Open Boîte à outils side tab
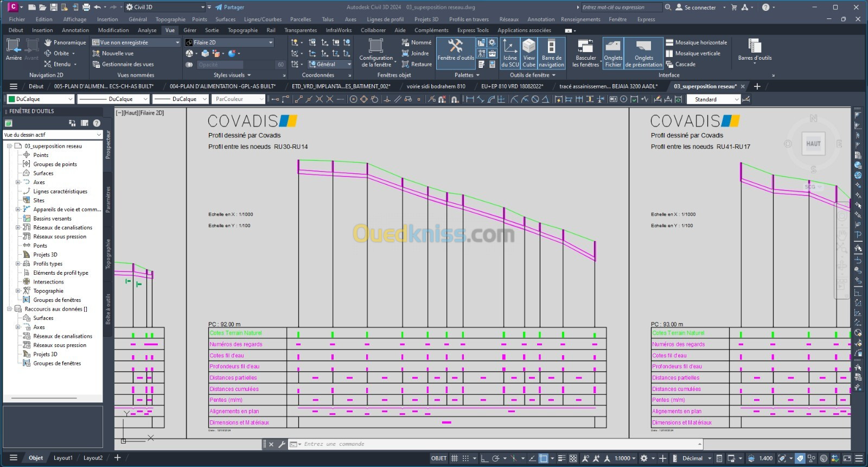Viewport: 868px width, 467px height. [x=108, y=309]
